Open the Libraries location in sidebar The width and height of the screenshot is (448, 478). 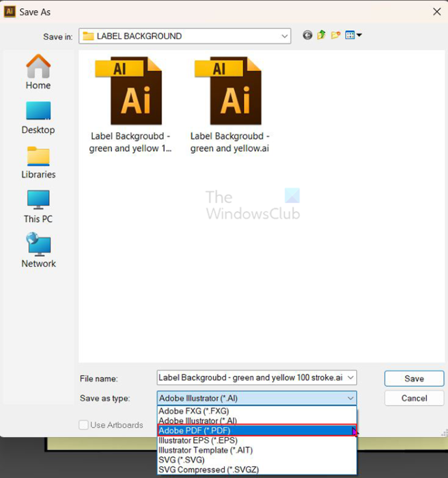38,163
